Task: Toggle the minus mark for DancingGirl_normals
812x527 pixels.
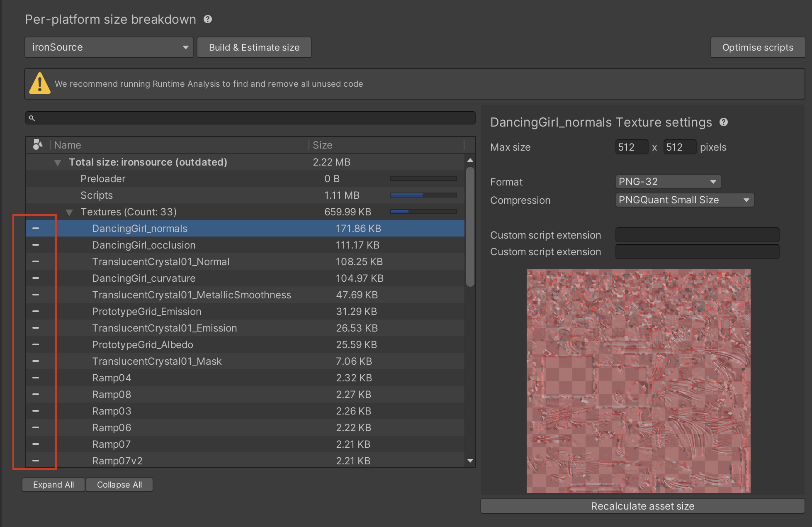Action: (36, 228)
